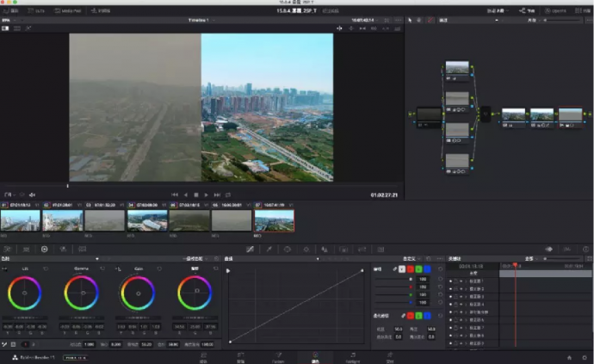The width and height of the screenshot is (594, 364).
Task: Toggle loop playback button
Action: coord(228,194)
